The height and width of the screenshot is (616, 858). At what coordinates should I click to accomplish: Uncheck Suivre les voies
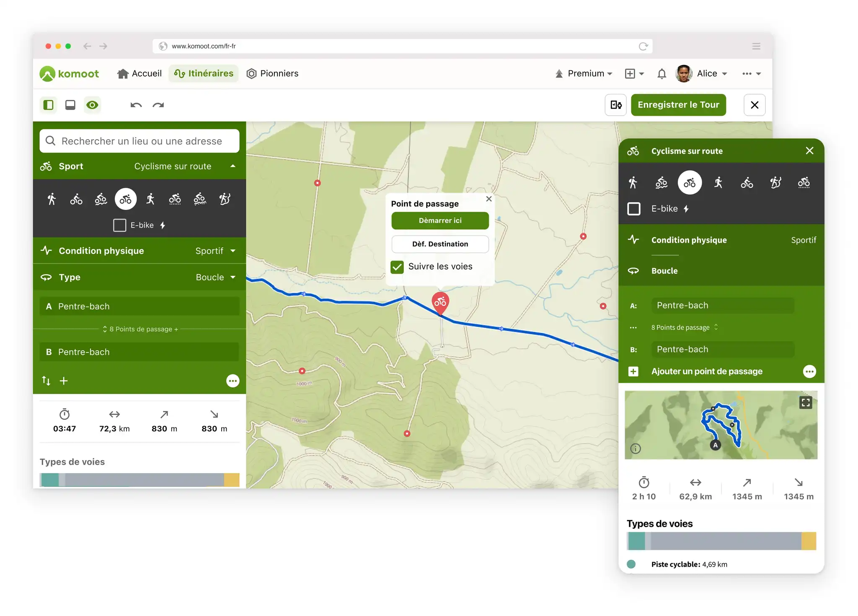click(397, 267)
